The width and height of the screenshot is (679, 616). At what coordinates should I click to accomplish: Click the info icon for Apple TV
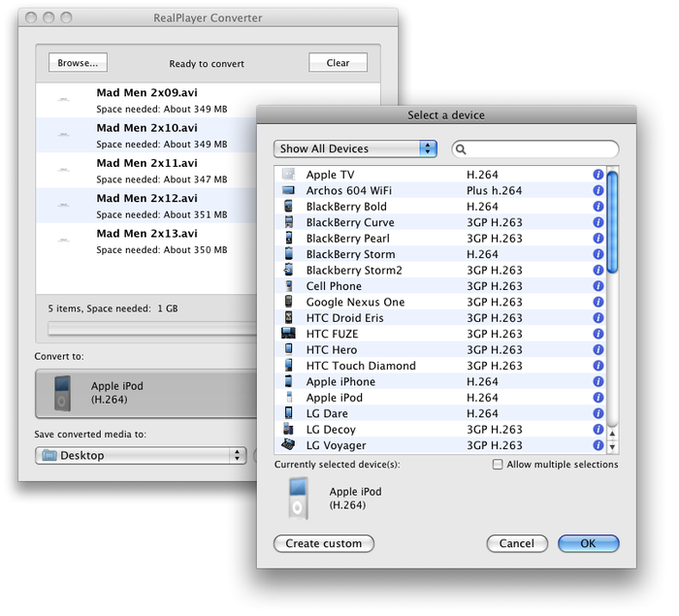point(598,175)
